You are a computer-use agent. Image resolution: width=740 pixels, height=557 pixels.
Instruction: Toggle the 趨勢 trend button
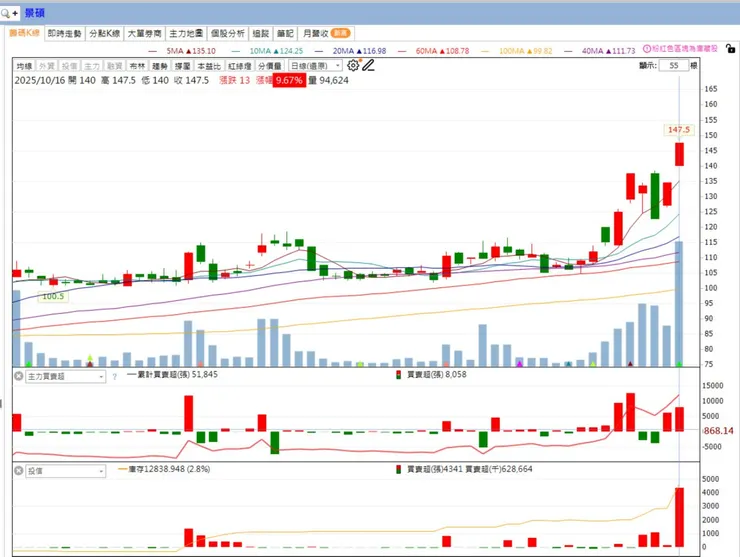160,66
